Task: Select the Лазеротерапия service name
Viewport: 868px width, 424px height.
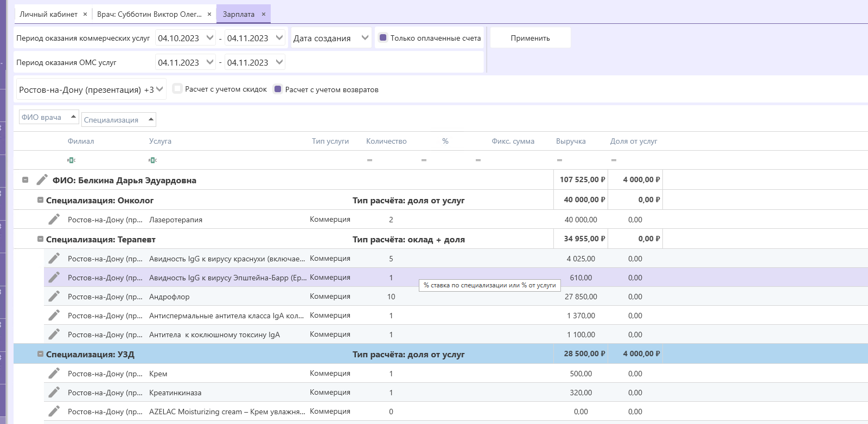Action: (176, 220)
